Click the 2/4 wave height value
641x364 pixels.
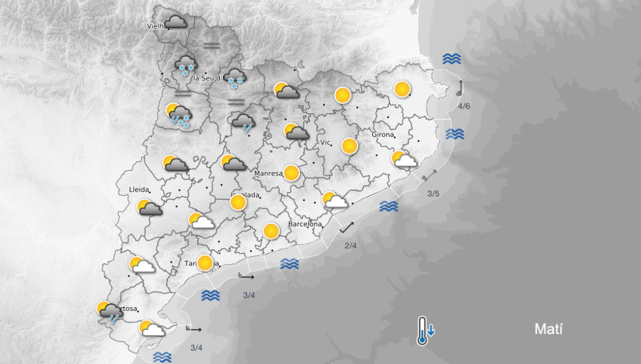[351, 245]
